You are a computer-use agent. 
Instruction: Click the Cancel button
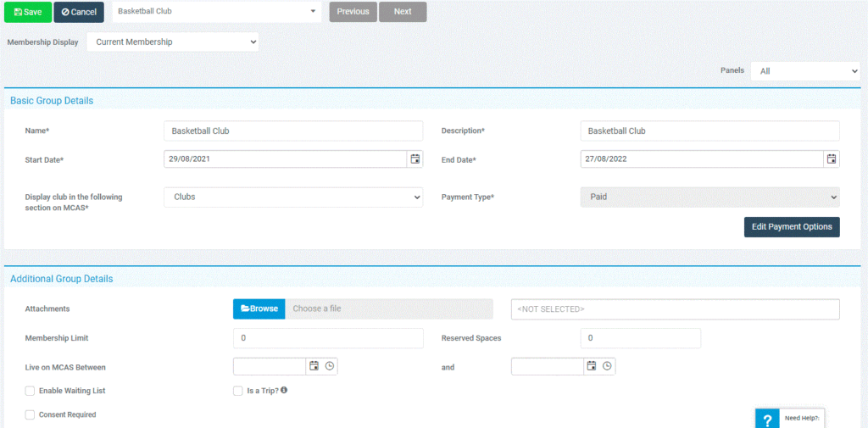pos(79,12)
